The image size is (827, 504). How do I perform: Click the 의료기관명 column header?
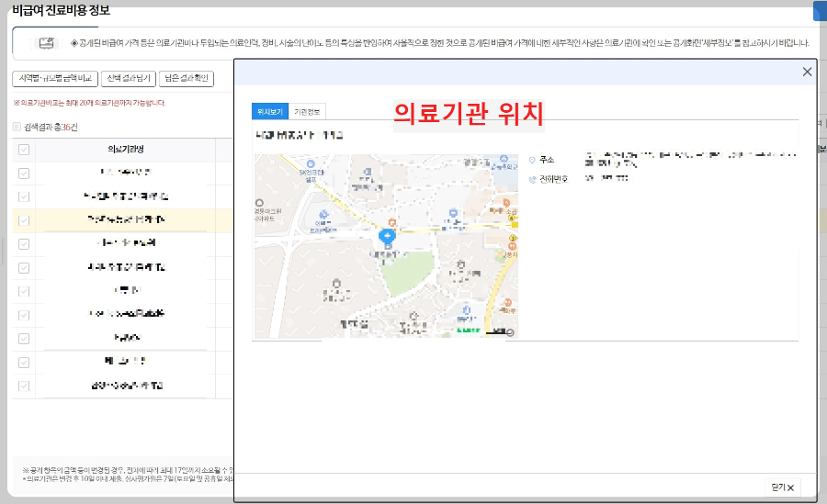click(x=126, y=150)
